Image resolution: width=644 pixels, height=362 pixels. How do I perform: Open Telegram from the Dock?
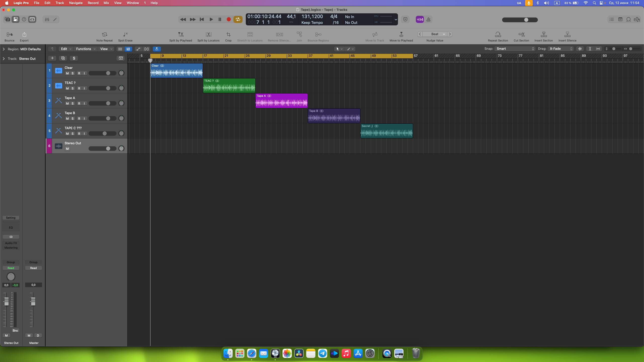click(323, 353)
